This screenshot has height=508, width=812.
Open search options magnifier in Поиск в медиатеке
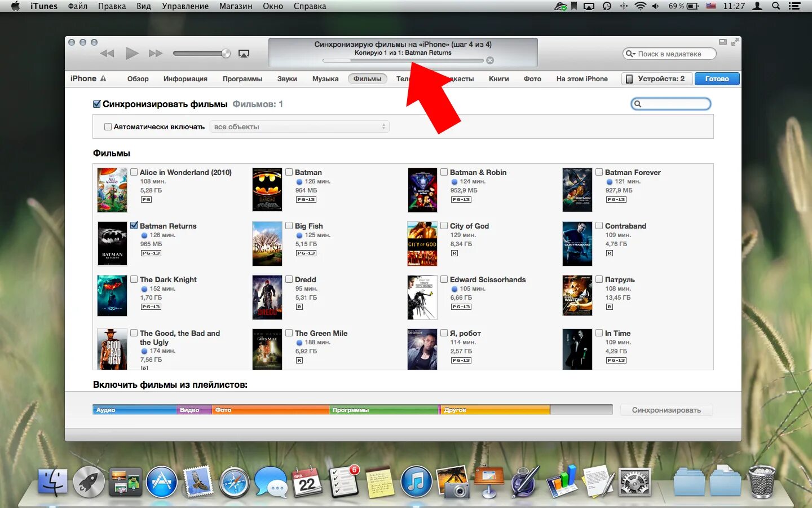(x=630, y=54)
